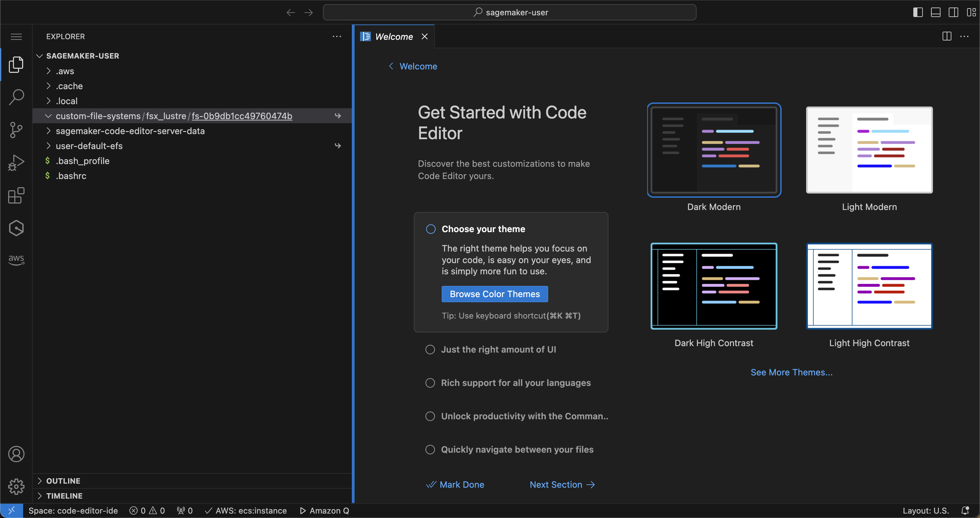Image resolution: width=980 pixels, height=518 pixels.
Task: Open the Source Control view icon
Action: [x=16, y=130]
